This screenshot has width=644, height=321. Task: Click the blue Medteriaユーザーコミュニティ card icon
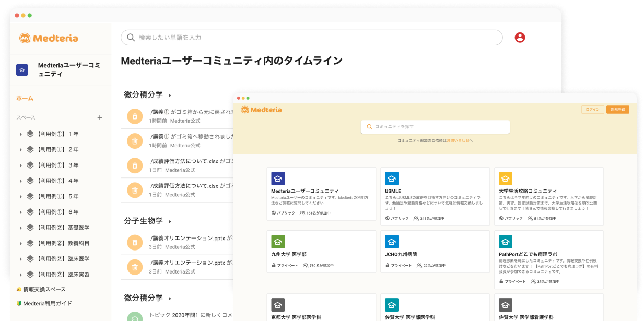[278, 179]
